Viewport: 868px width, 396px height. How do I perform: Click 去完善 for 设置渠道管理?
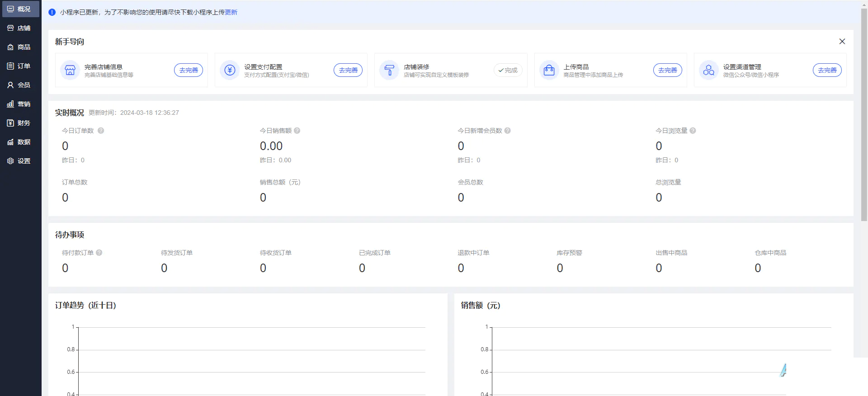pyautogui.click(x=827, y=70)
